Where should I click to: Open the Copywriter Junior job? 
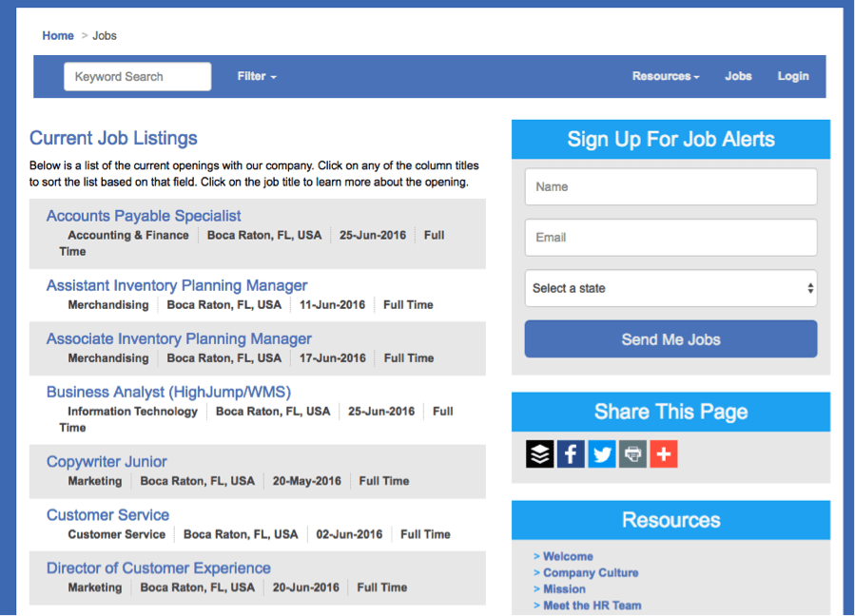(x=107, y=462)
